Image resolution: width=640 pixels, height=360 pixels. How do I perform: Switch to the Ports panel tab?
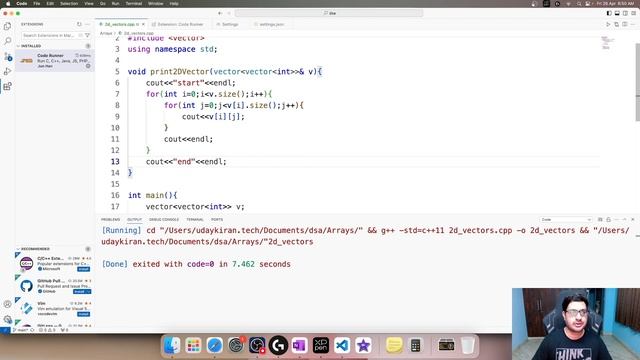tap(217, 220)
